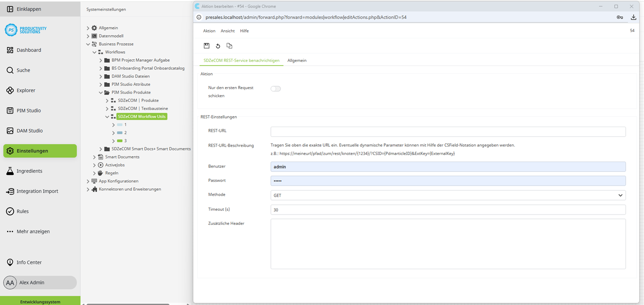Duplicate the action using the copy icon
644x305 pixels.
point(229,46)
